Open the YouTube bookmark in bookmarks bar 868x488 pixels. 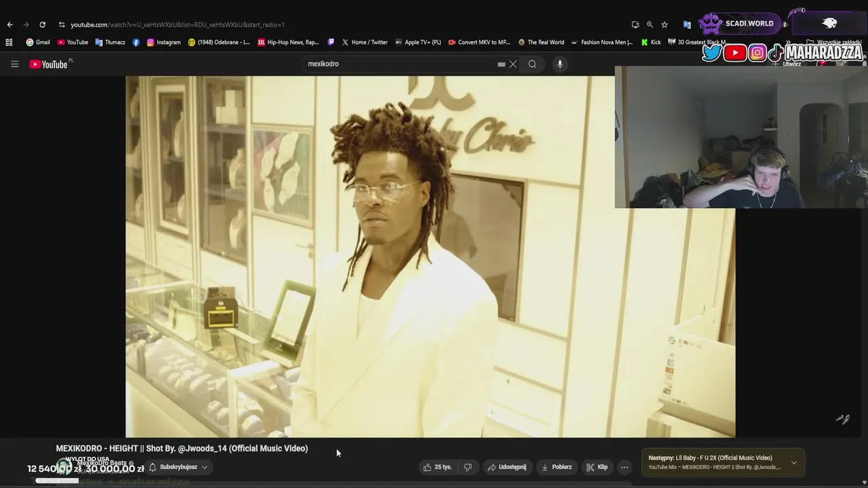(73, 42)
